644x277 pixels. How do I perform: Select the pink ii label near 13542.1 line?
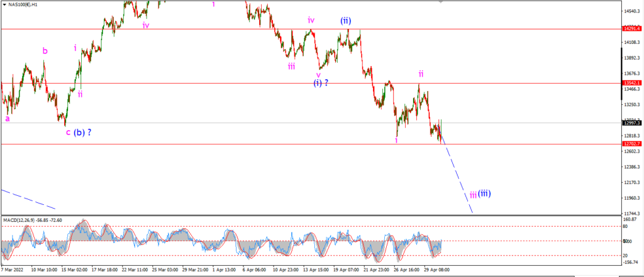421,74
